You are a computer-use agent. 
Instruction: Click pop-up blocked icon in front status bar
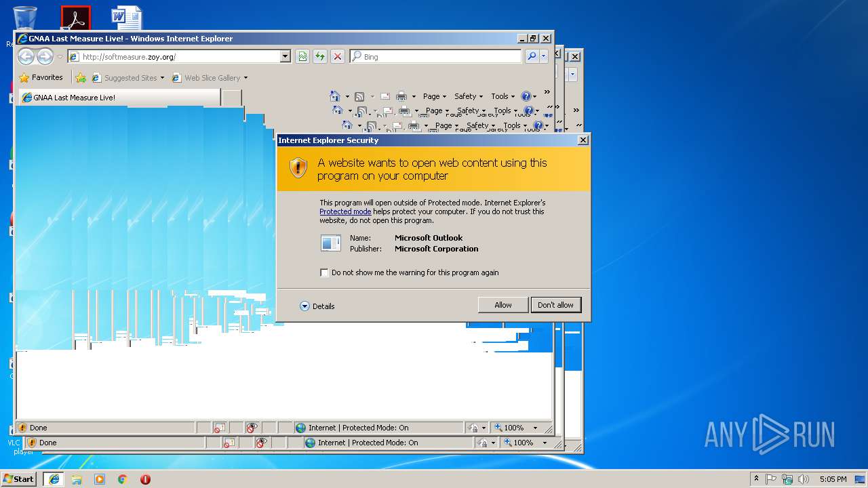point(219,428)
